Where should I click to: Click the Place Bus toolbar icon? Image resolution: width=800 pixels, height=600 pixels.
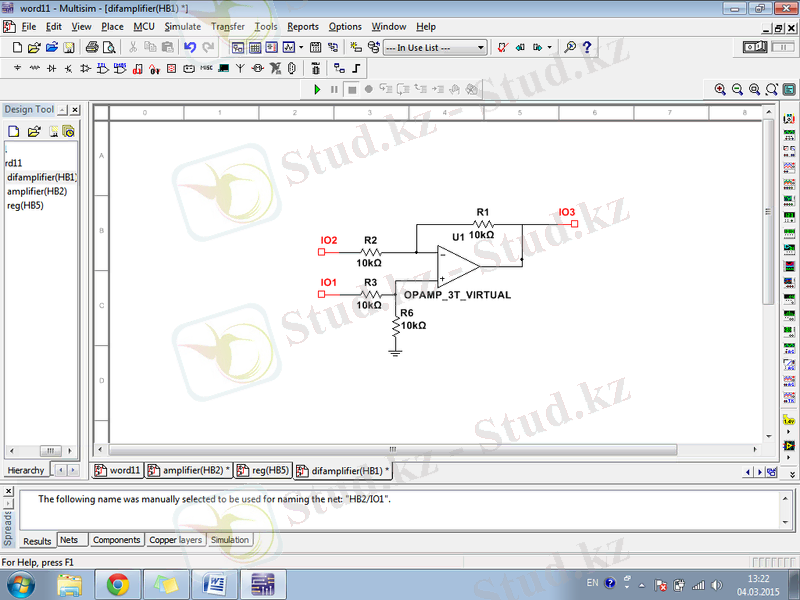click(356, 69)
